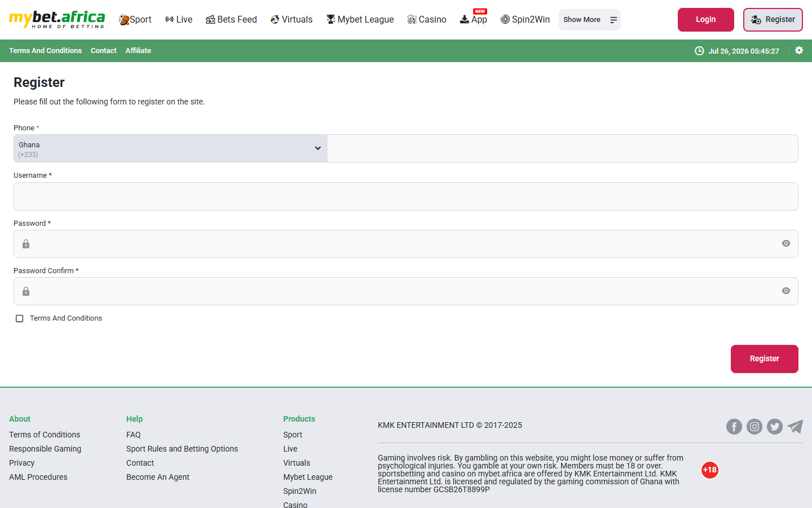This screenshot has width=812, height=508.
Task: Open Spin2Win link in footer
Action: [300, 491]
